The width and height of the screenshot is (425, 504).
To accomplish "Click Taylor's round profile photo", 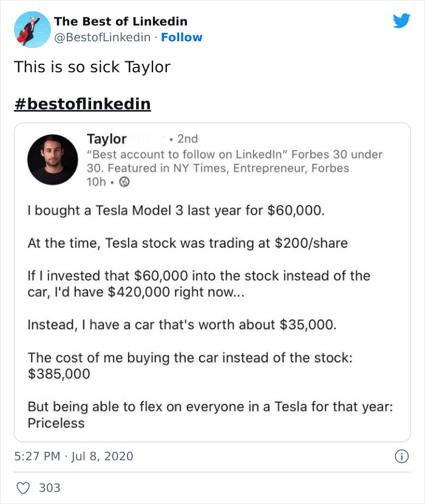I will pyautogui.click(x=53, y=160).
